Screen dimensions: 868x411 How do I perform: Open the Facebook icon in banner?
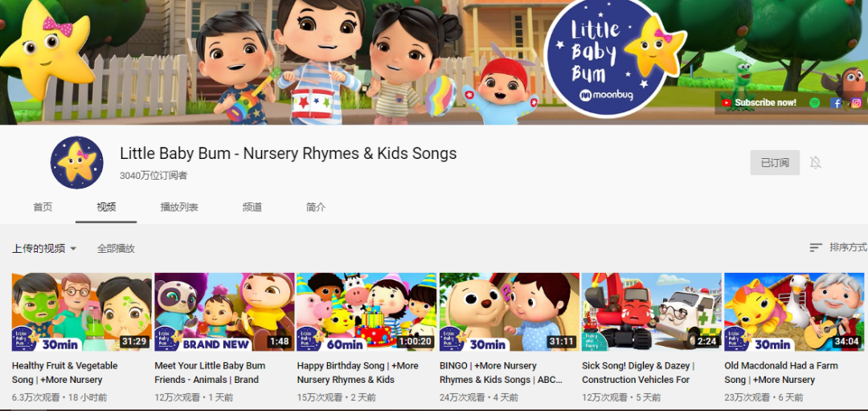[x=836, y=103]
